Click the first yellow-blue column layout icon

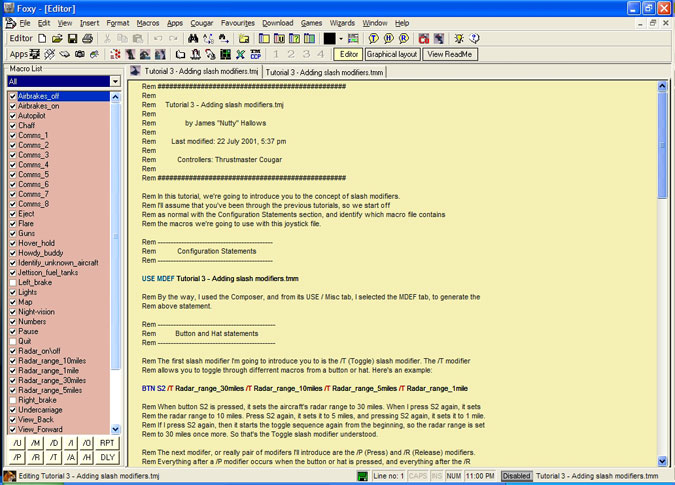coord(264,39)
